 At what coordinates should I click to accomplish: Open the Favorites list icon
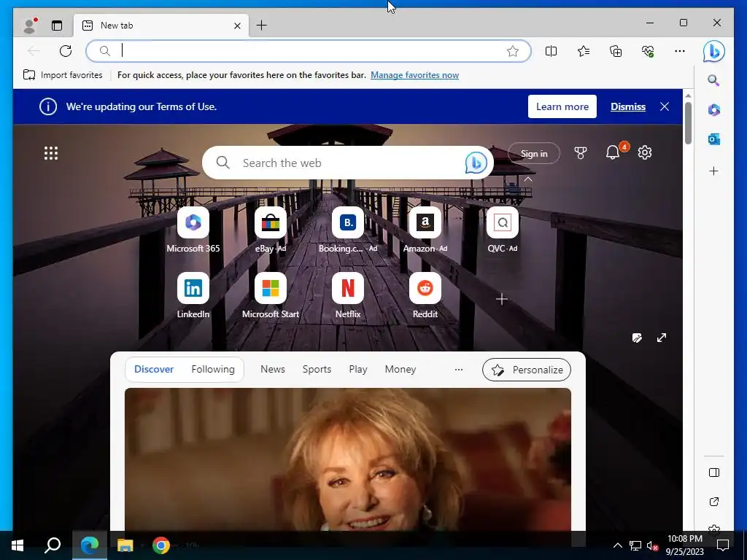click(584, 51)
